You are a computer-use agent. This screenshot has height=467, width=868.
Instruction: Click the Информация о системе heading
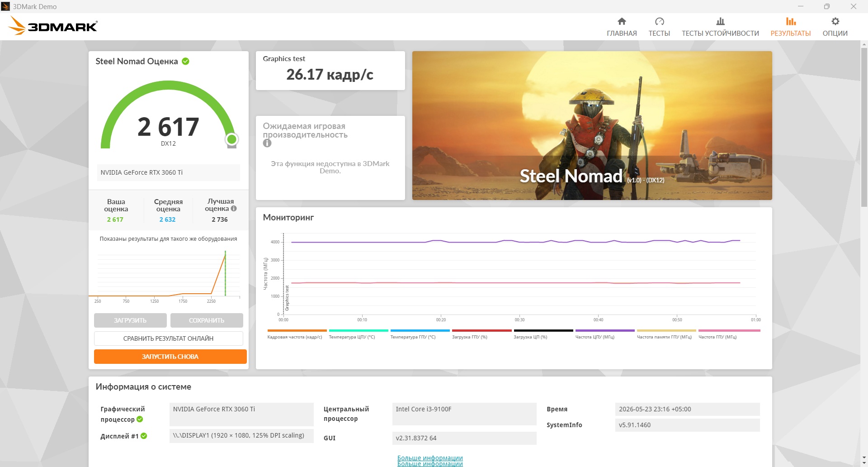[143, 387]
